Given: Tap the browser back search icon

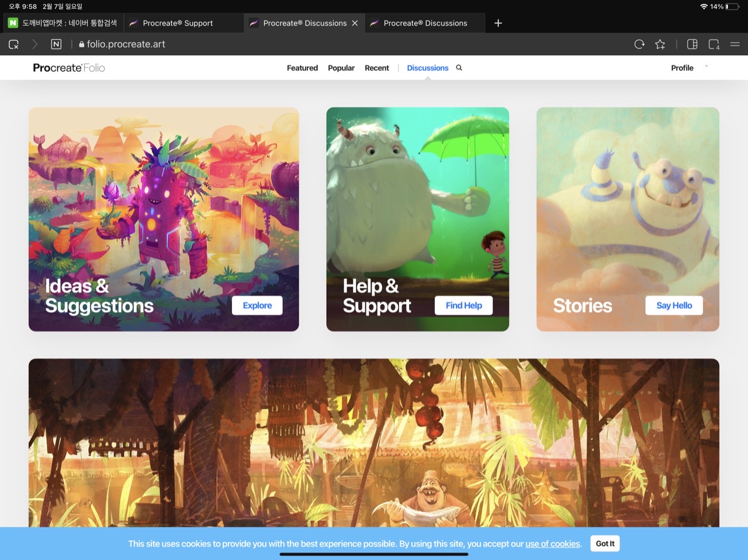Looking at the screenshot, I should pos(13,44).
